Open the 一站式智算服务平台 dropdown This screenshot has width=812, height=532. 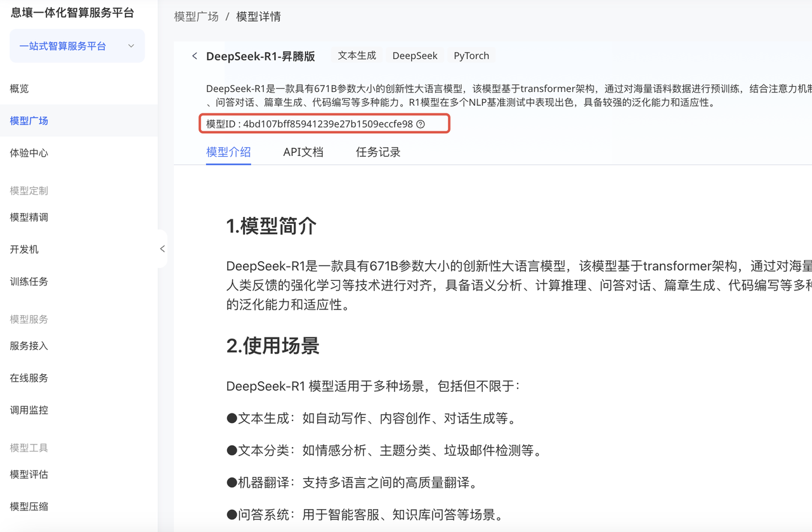tap(77, 46)
